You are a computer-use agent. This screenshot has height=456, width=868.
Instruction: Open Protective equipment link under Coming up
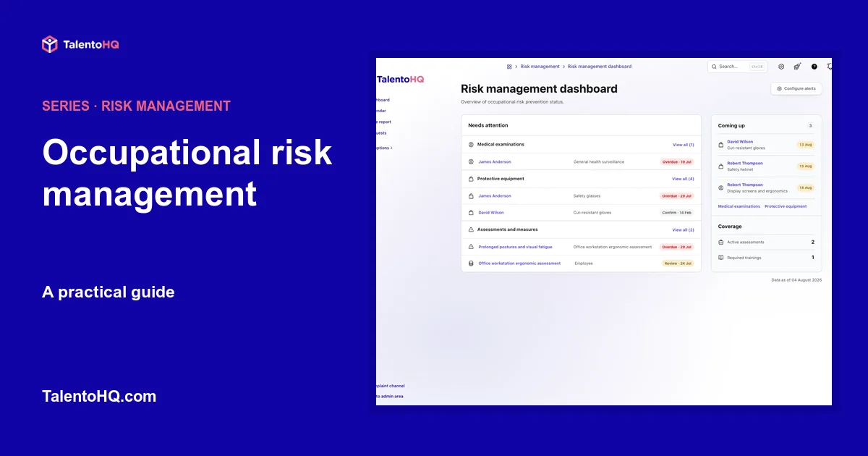point(786,206)
